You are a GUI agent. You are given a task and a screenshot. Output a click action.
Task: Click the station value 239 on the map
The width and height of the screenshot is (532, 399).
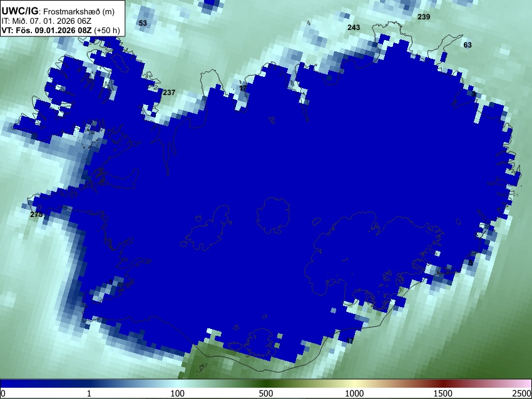tap(424, 17)
